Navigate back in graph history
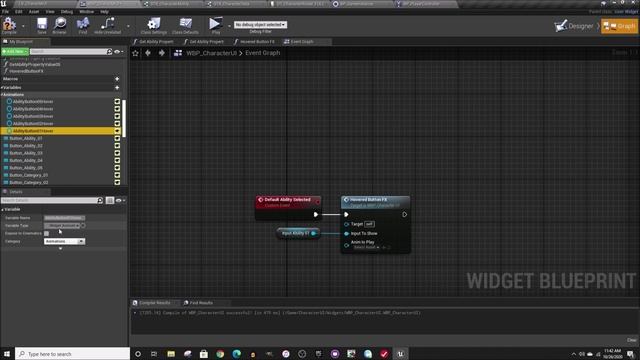The height and width of the screenshot is (360, 640). point(148,53)
